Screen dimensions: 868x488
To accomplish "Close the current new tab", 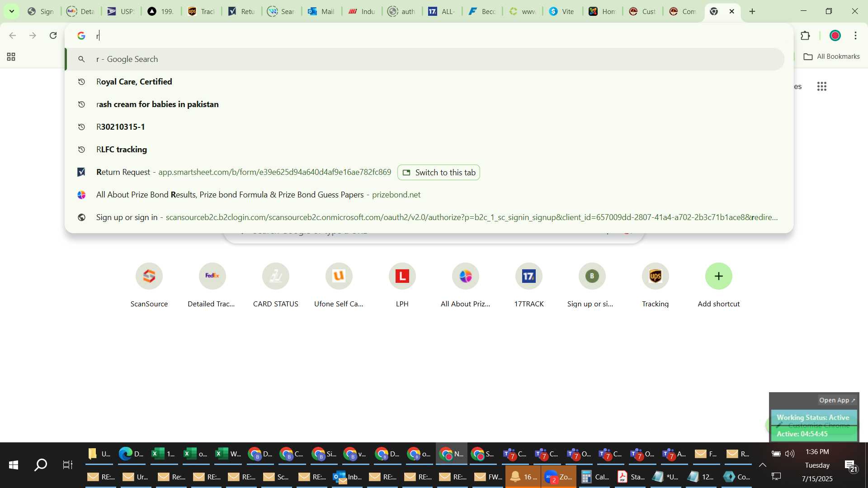I will [732, 11].
